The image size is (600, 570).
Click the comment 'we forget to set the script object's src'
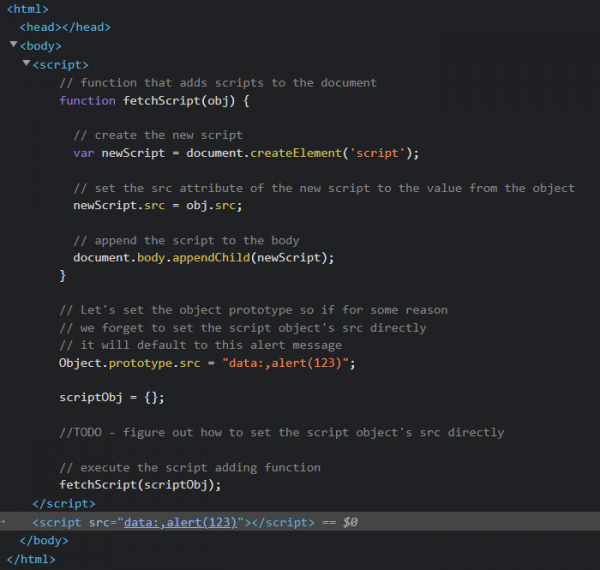243,328
